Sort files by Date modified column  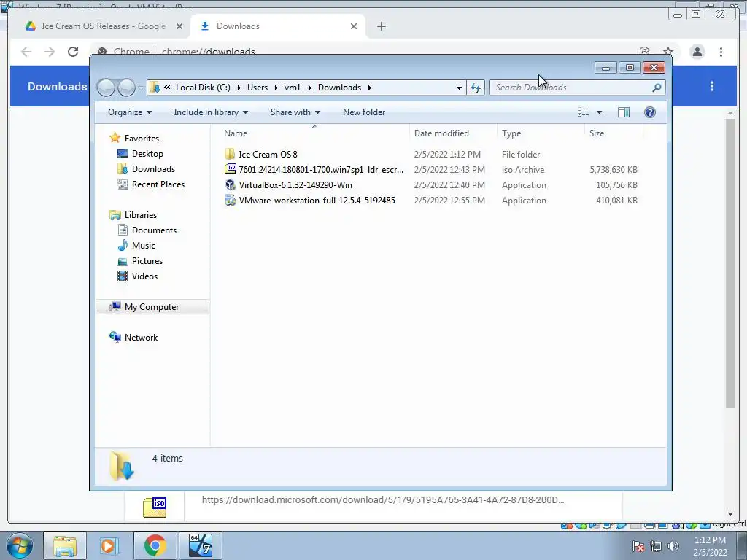(x=452, y=133)
